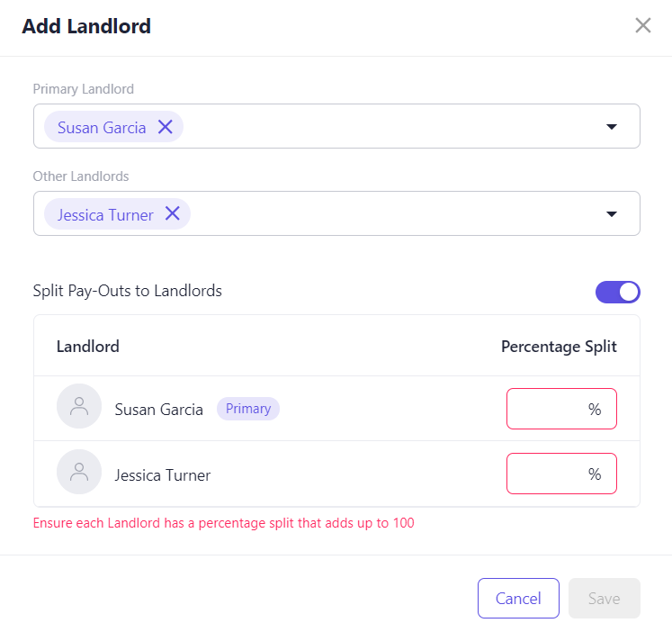Click the Percentage Split column header

559,347
